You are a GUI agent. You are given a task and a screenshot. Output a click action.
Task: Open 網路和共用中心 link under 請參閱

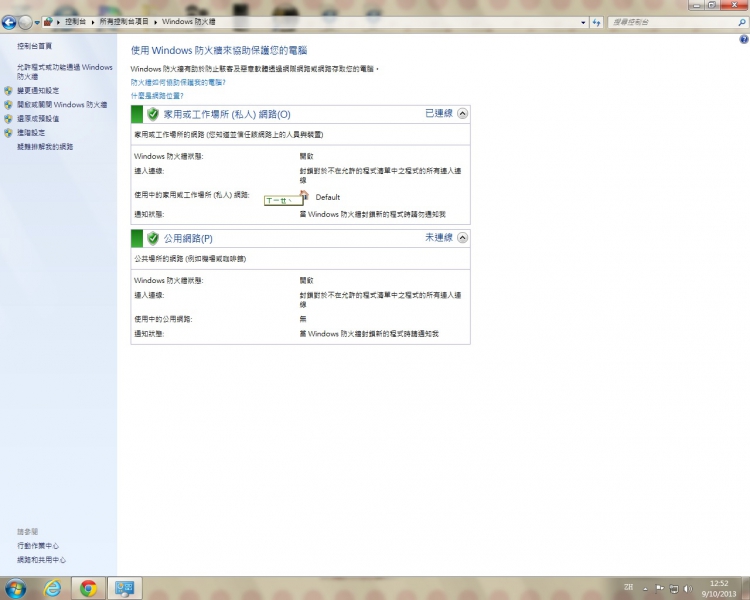tap(41, 559)
